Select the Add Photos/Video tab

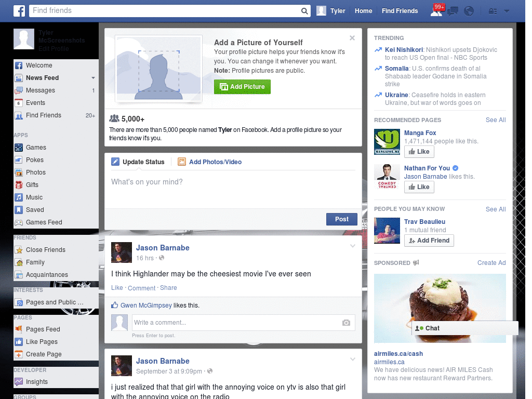click(x=210, y=162)
